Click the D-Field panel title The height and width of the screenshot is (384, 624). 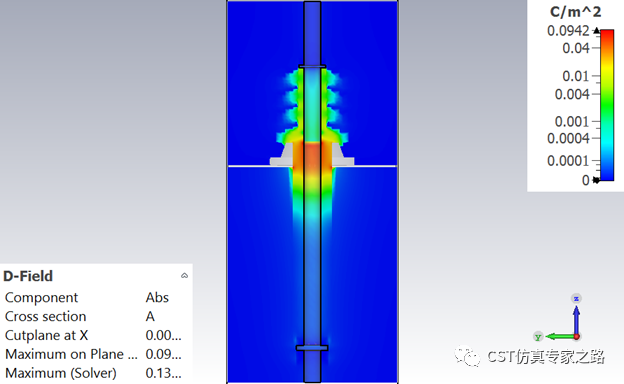point(28,276)
